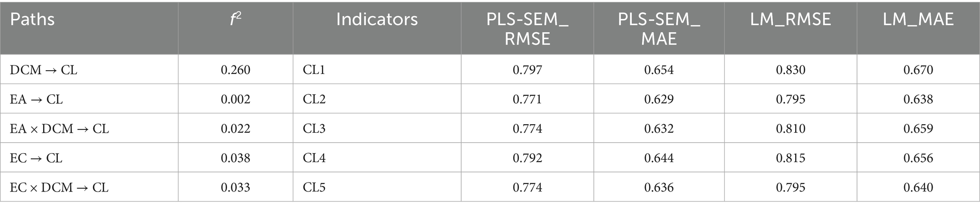
Task: Select the LM_MAE value 0.640
Action: coord(918,188)
